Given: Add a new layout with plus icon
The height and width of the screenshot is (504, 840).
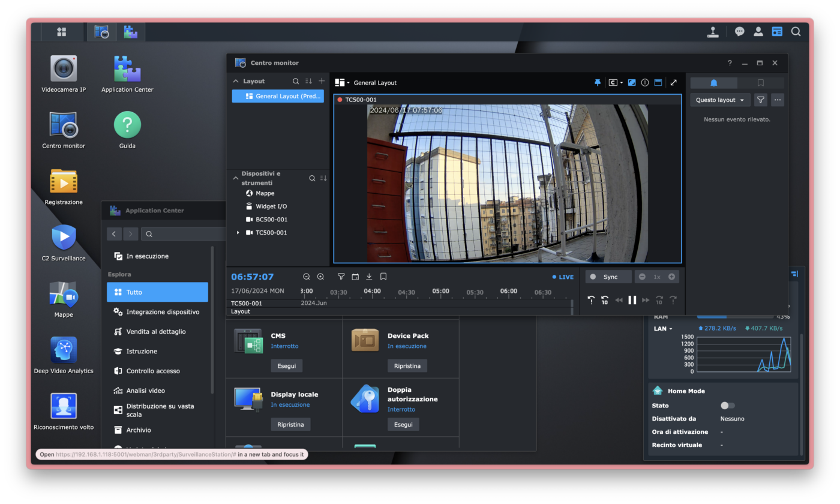Looking at the screenshot, I should [322, 81].
